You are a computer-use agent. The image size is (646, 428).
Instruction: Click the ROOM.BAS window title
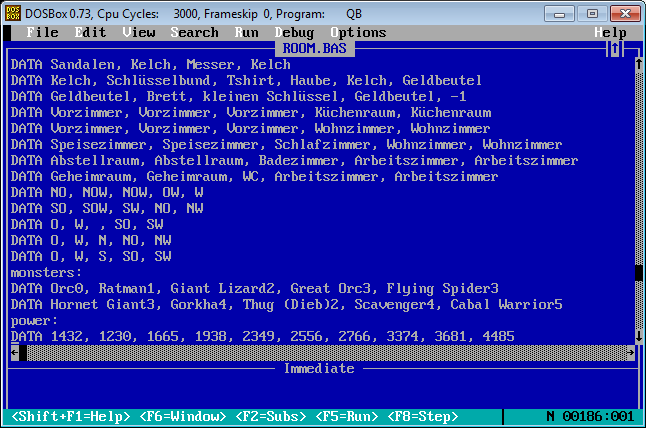pyautogui.click(x=314, y=48)
